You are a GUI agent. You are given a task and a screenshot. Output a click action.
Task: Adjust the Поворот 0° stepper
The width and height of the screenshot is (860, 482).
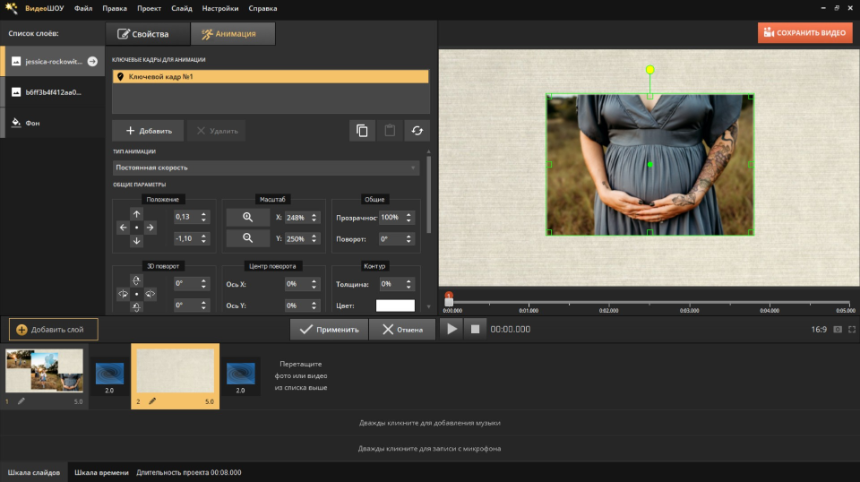tap(408, 239)
